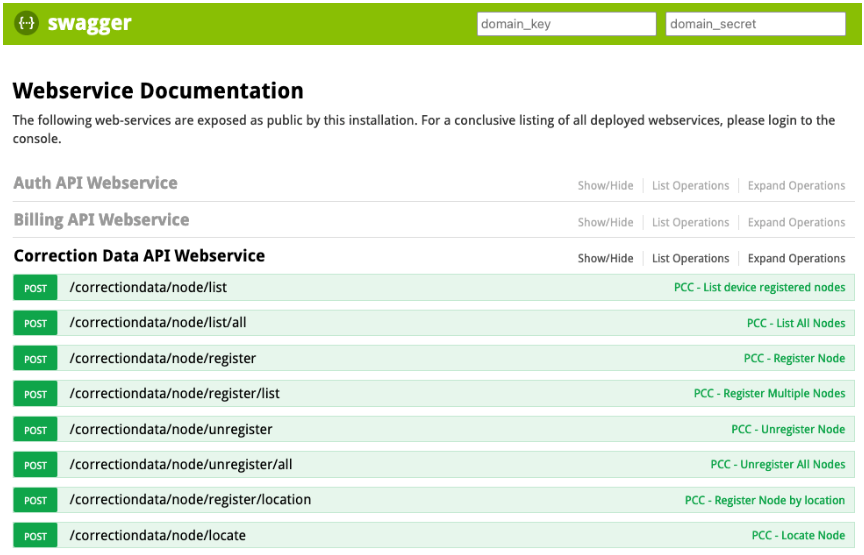864x555 pixels.
Task: Expand the Billing API Webservice section
Action: click(x=101, y=220)
